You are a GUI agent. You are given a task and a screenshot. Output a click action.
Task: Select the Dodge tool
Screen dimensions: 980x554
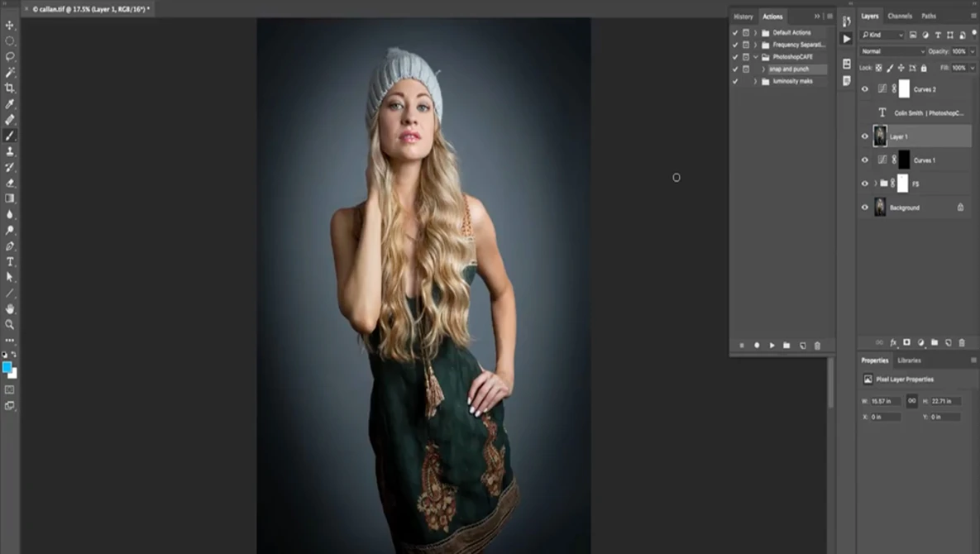(10, 231)
